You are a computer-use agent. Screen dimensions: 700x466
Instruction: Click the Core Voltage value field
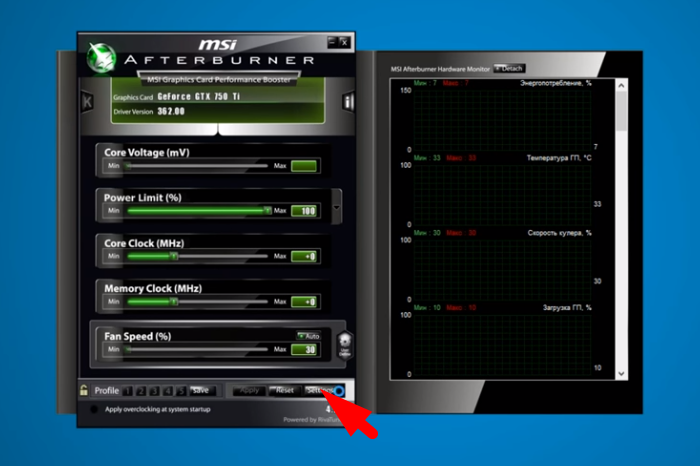click(x=304, y=166)
